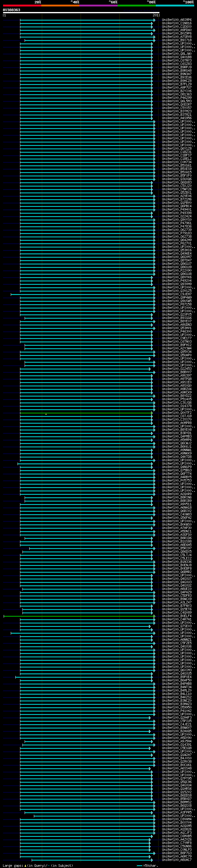The width and height of the screenshot is (197, 868).
Task: Open hit UniRef100_Q86DX5
Action: (x=176, y=551)
